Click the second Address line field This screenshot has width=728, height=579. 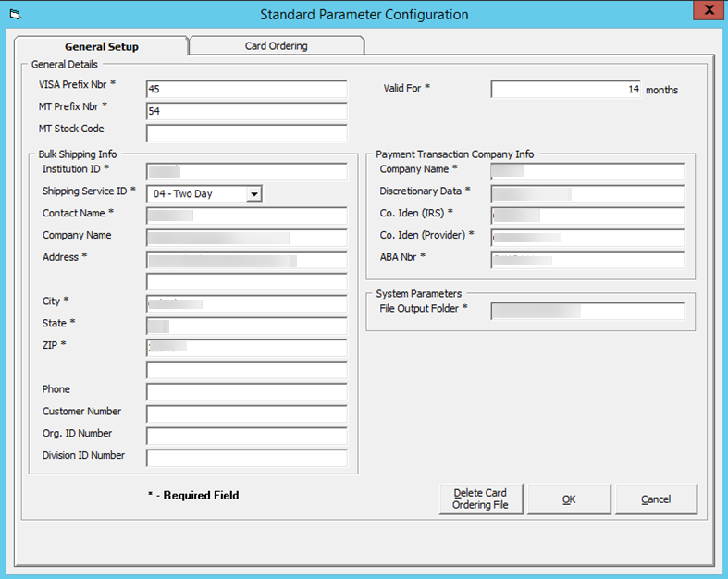point(247,282)
